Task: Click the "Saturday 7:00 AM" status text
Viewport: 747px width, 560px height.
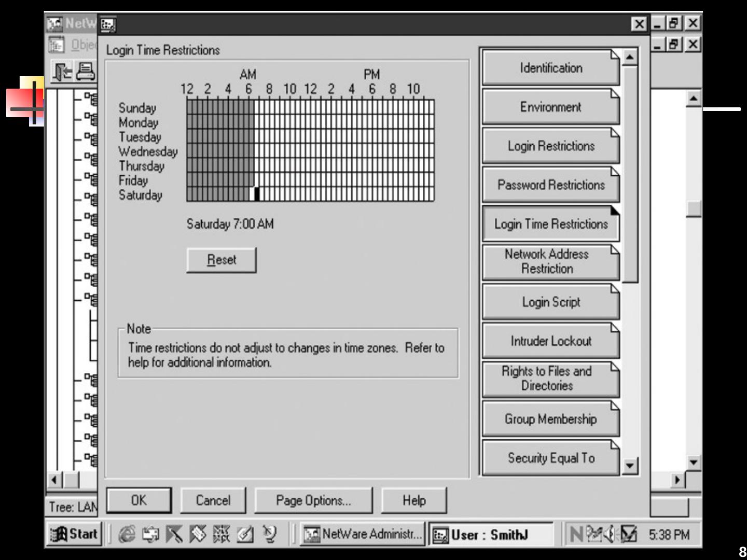Action: (230, 224)
